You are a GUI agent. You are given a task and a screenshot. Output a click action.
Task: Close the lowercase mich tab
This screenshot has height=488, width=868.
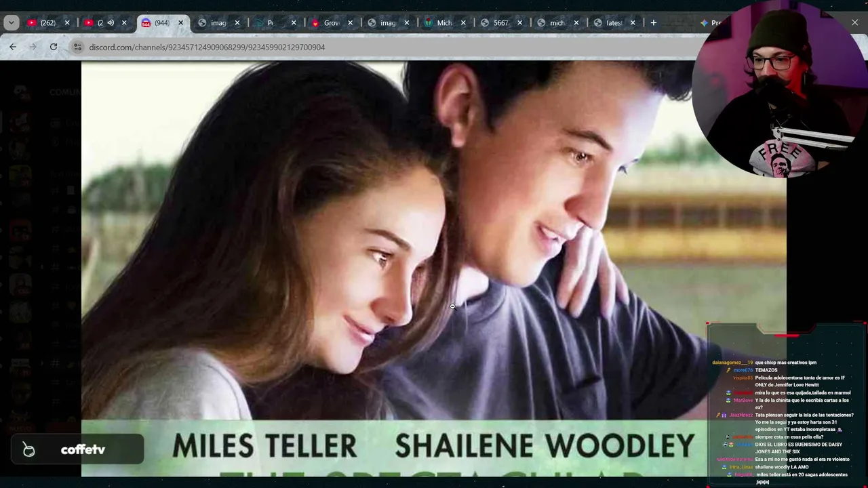tap(576, 22)
